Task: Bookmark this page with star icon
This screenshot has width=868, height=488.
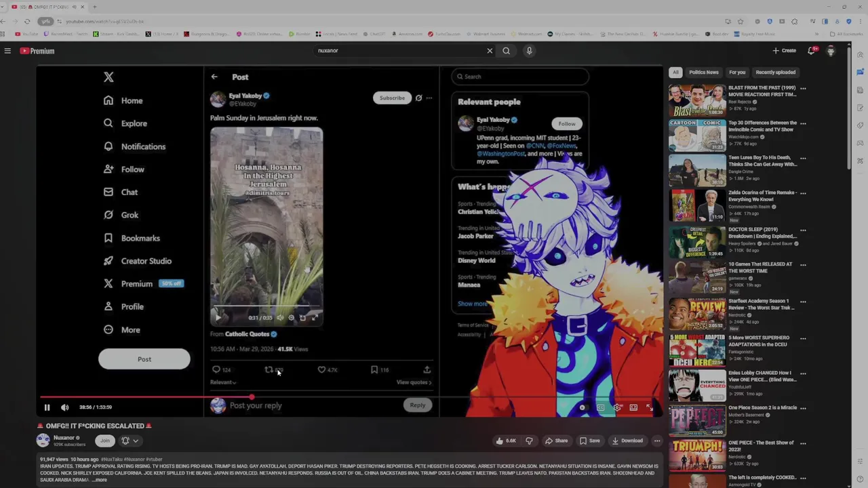Action: tap(741, 21)
